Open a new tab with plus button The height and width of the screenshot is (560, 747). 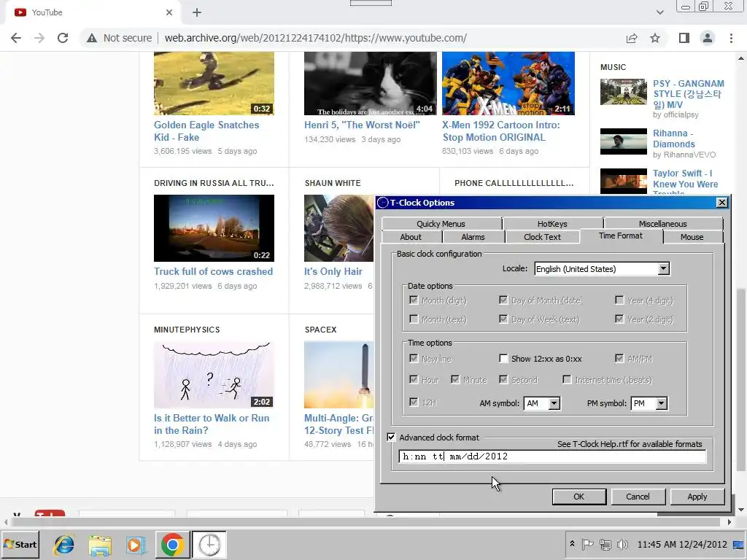click(197, 12)
